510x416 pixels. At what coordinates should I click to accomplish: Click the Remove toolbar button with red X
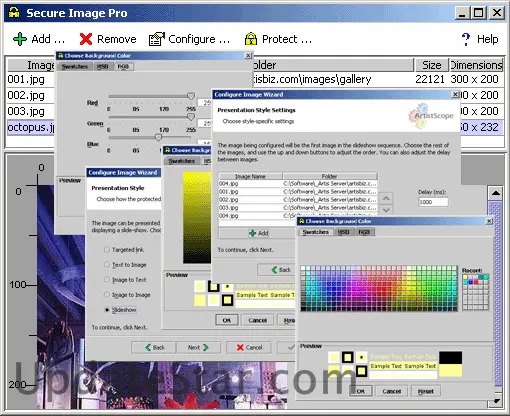click(x=108, y=39)
